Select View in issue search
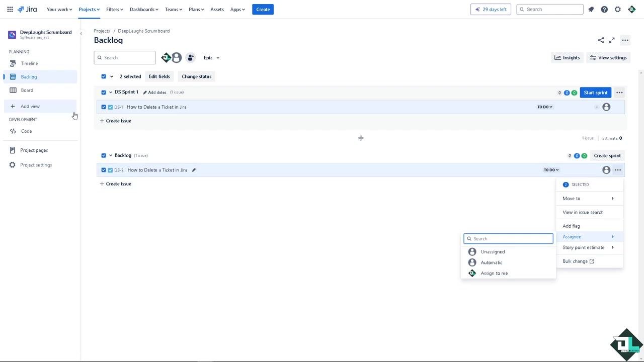Screen dimensions: 644x362 [590, 212]
